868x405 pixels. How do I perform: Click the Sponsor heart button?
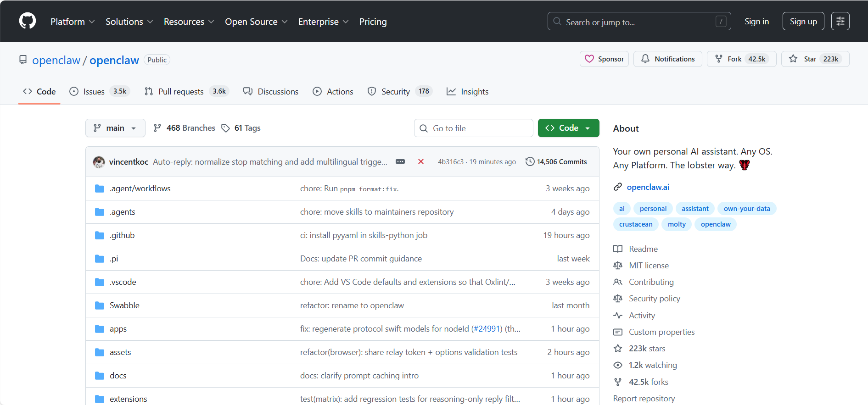coord(604,59)
